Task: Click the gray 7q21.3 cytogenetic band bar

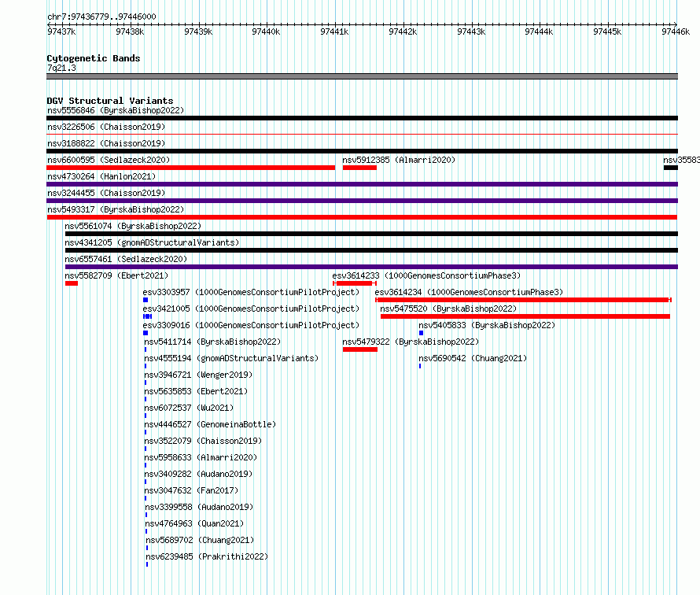Action: point(362,76)
